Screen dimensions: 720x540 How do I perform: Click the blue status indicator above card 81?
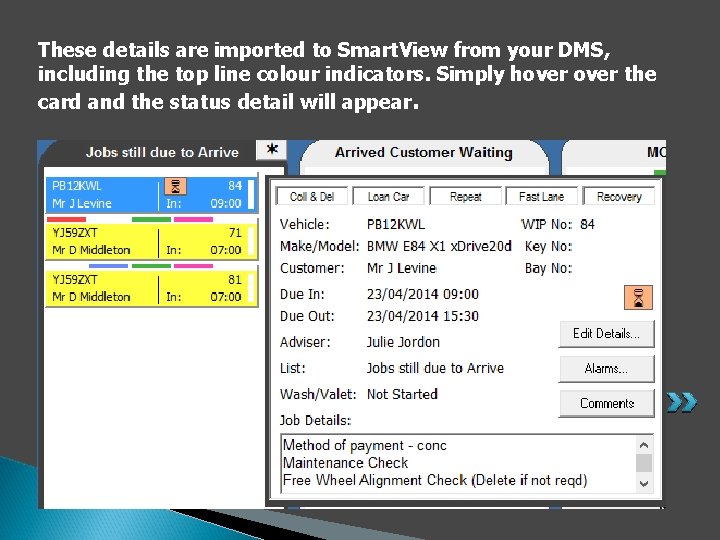click(x=108, y=266)
